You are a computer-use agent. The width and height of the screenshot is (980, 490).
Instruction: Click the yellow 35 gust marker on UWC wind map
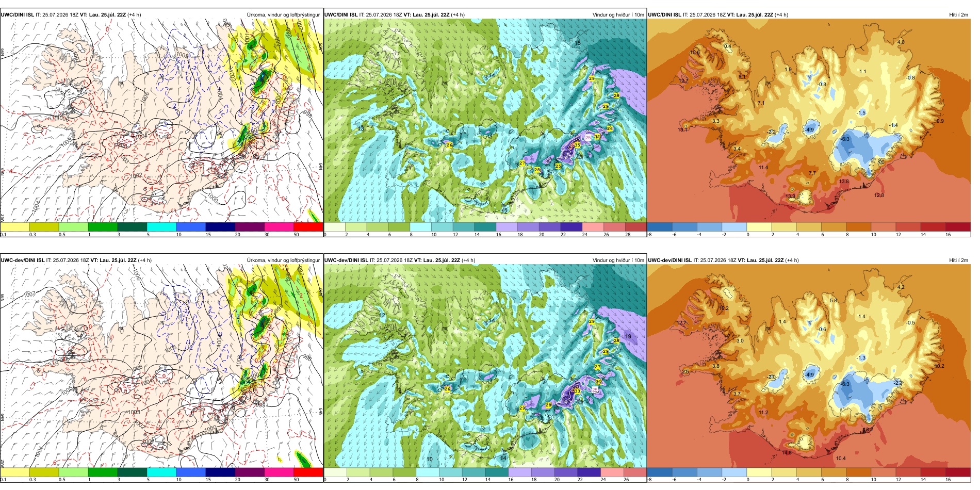click(577, 145)
